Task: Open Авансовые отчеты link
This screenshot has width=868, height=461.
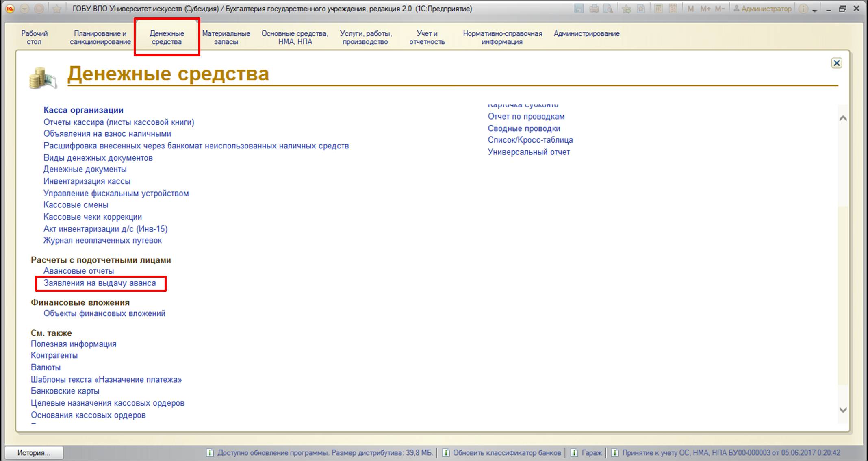Action: [x=79, y=271]
